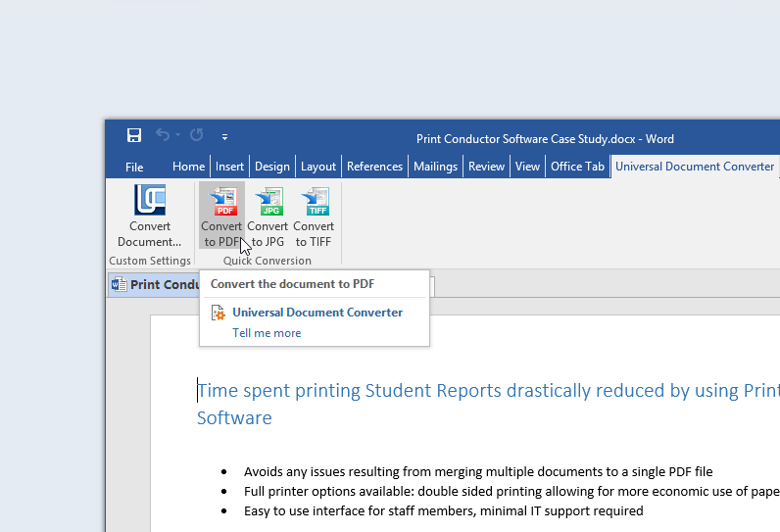This screenshot has width=780, height=532.
Task: Click the Tell me more link
Action: [x=267, y=333]
